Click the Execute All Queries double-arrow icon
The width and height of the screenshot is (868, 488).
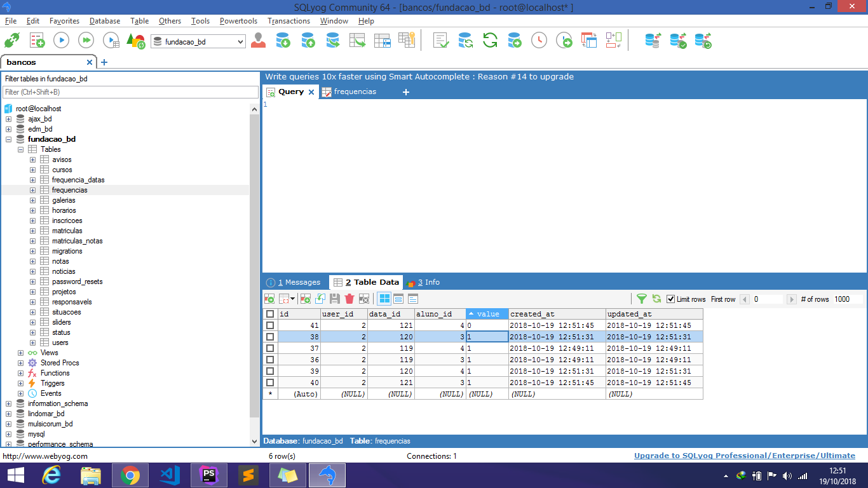[x=86, y=41]
